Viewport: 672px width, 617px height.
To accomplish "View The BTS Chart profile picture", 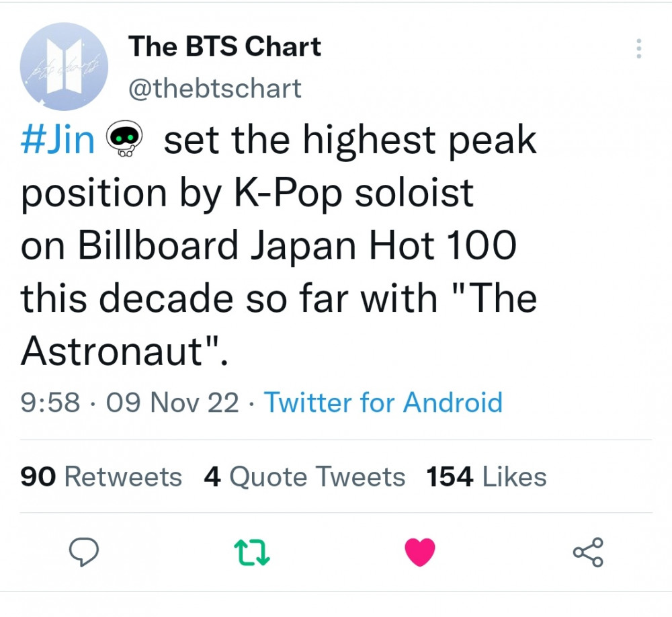I will click(x=64, y=67).
